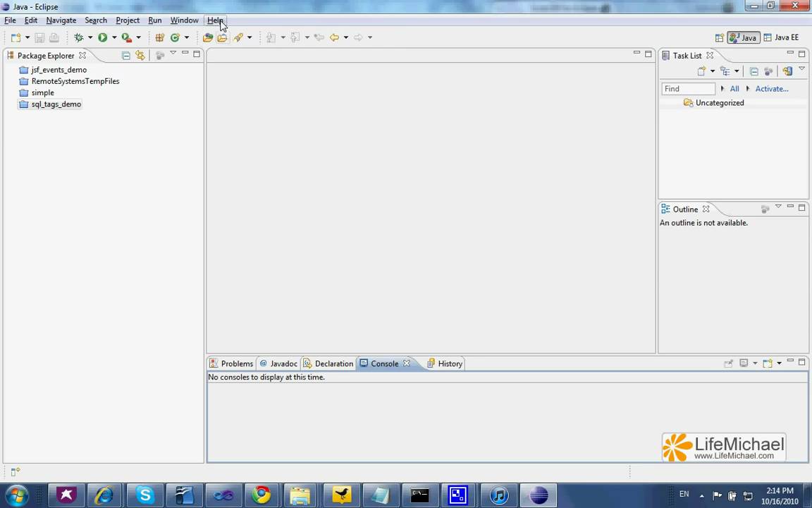The width and height of the screenshot is (812, 508).
Task: Collapse All in Package Explorer
Action: [x=126, y=56]
